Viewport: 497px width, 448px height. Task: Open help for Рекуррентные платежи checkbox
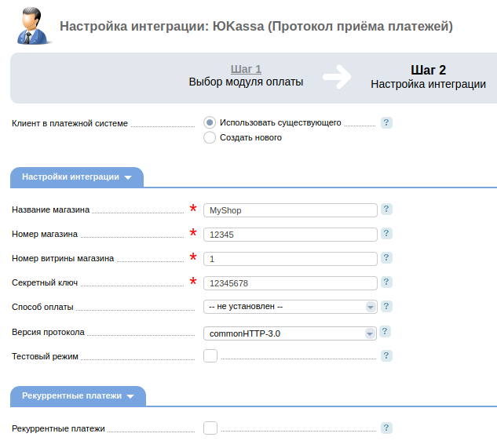tap(386, 428)
